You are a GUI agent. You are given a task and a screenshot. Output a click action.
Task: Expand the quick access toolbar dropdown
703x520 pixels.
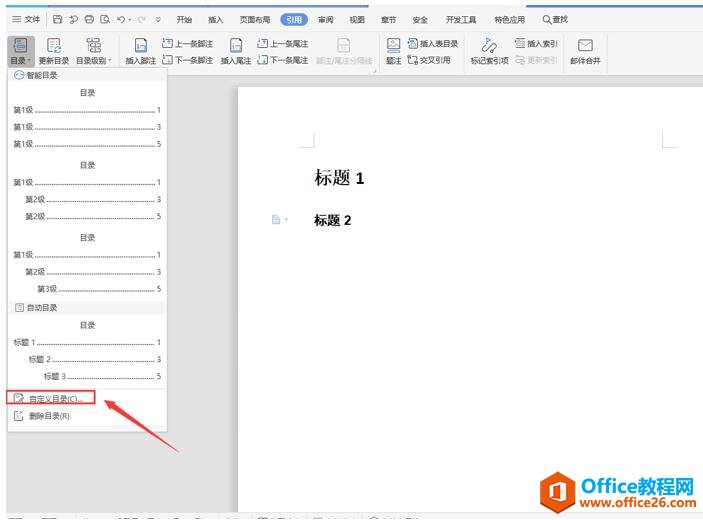coord(158,20)
